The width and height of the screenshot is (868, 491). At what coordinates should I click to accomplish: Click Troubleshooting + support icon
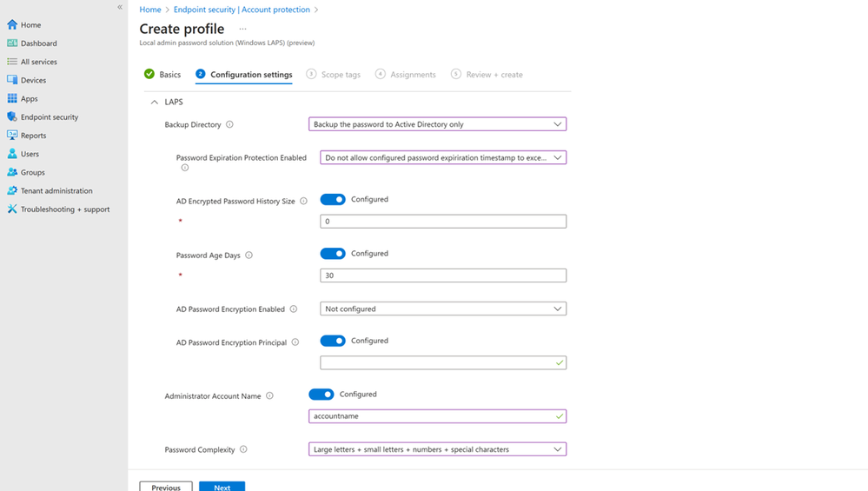coord(12,209)
